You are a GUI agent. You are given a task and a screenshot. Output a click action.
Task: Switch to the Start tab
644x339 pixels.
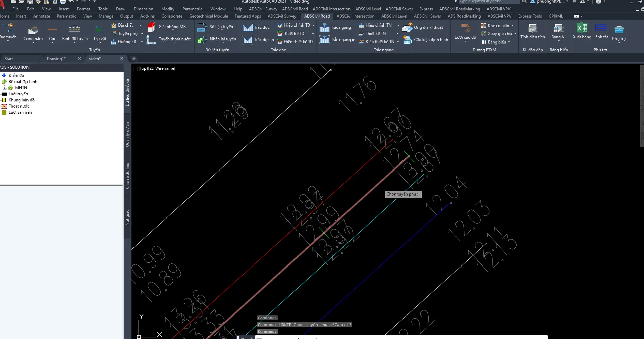[9, 59]
